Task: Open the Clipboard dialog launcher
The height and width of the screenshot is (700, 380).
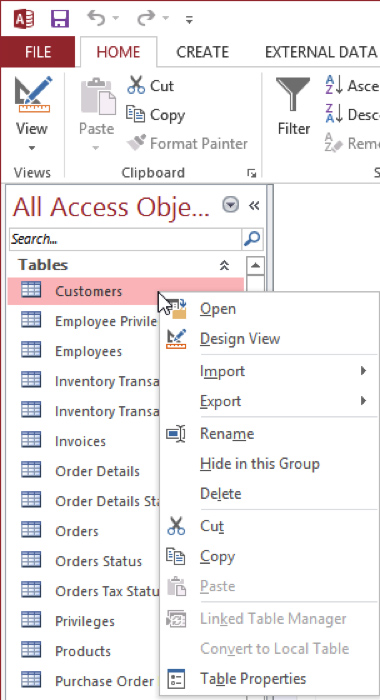Action: pyautogui.click(x=252, y=173)
